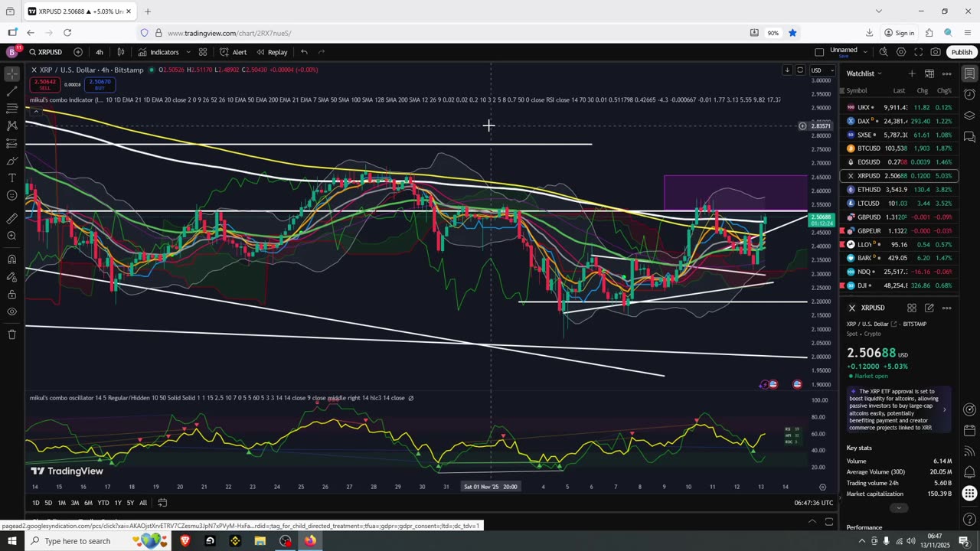Open the XRPUSD symbol search
980x551 pixels.
click(x=46, y=52)
